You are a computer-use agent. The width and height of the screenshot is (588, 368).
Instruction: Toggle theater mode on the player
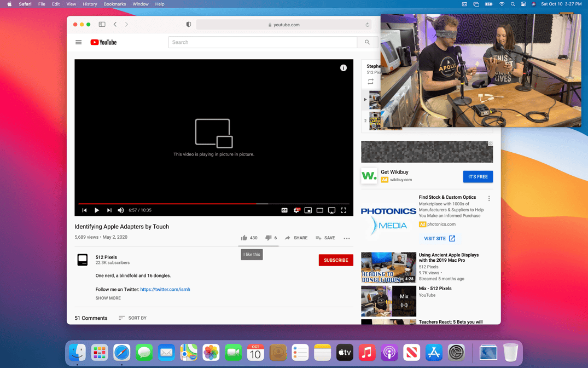(x=320, y=210)
